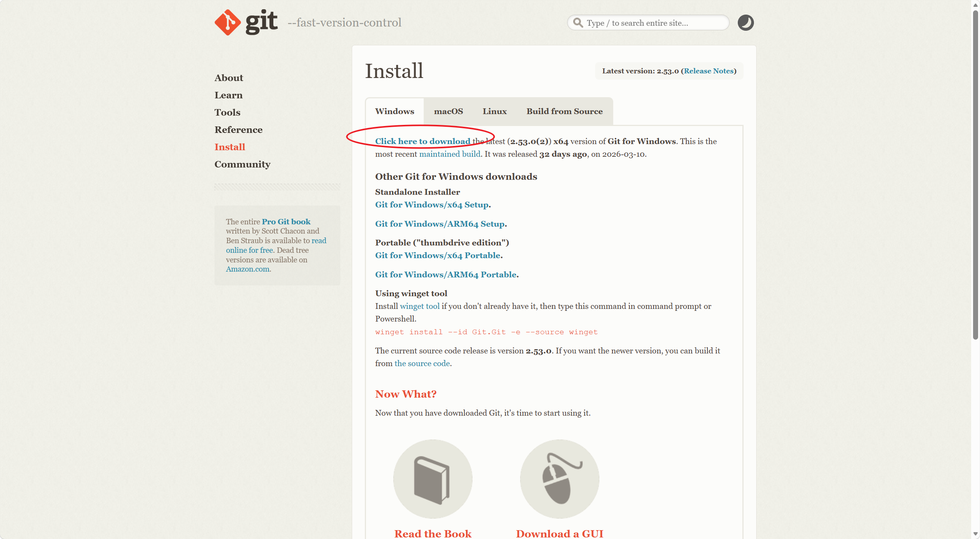
Task: Click the Git logo icon
Action: click(x=228, y=22)
